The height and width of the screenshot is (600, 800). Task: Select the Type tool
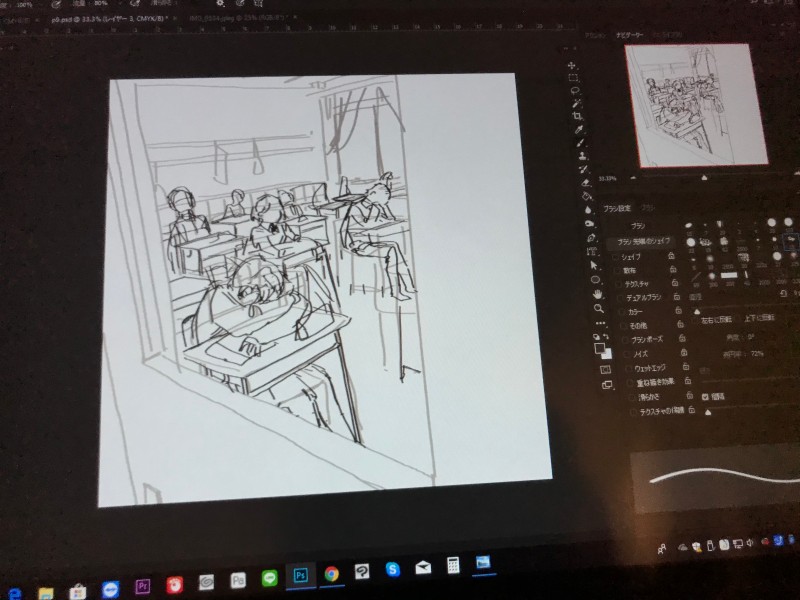click(x=592, y=251)
